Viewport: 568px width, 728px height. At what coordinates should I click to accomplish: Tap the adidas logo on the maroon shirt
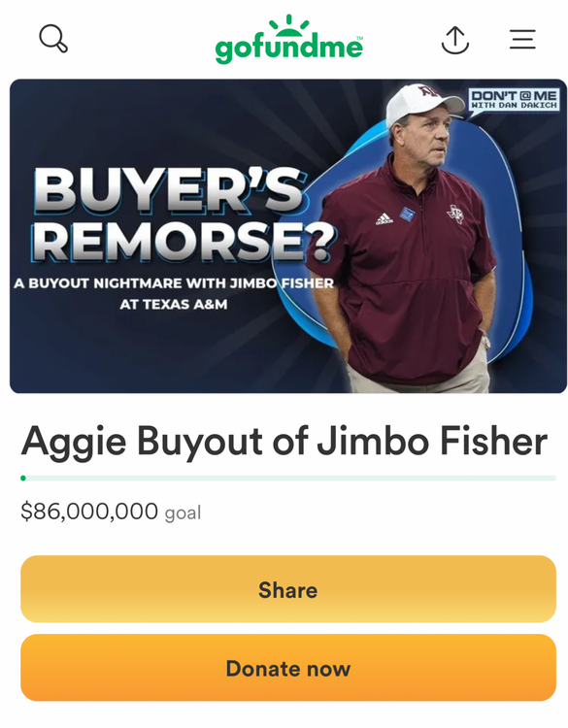384,218
